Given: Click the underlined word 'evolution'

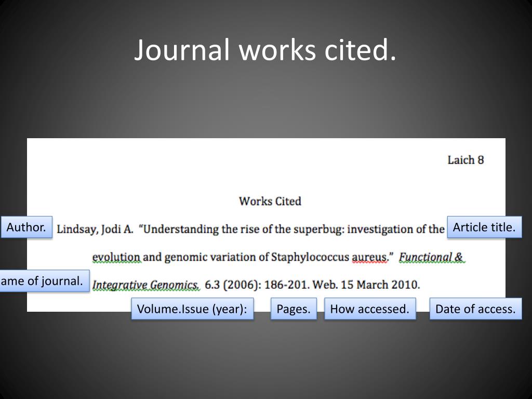Looking at the screenshot, I should click(116, 257).
